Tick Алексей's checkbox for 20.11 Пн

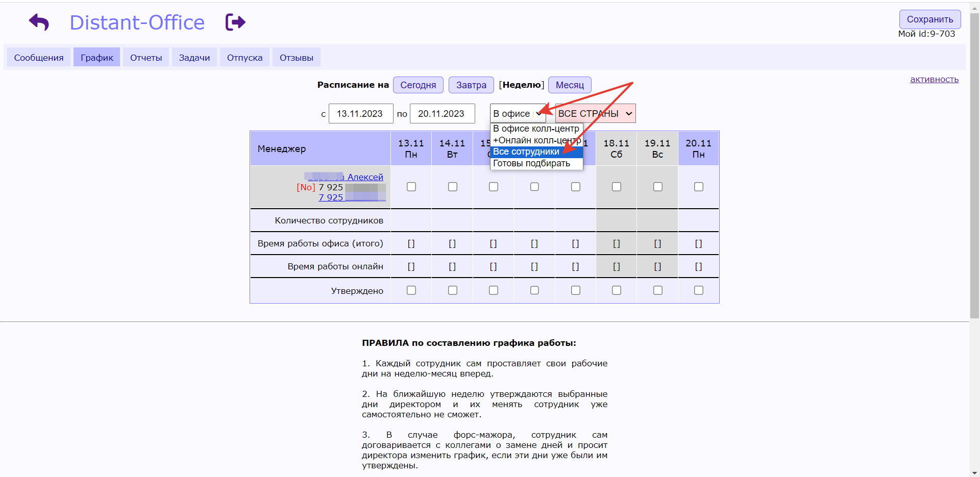click(699, 187)
